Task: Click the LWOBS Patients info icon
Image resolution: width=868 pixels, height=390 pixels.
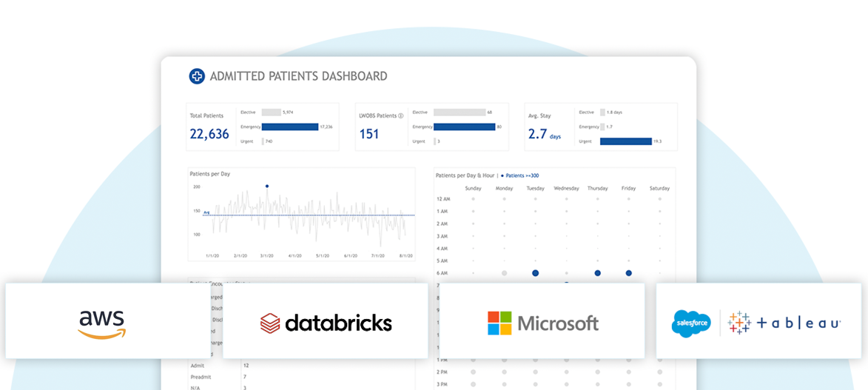Action: tap(401, 115)
